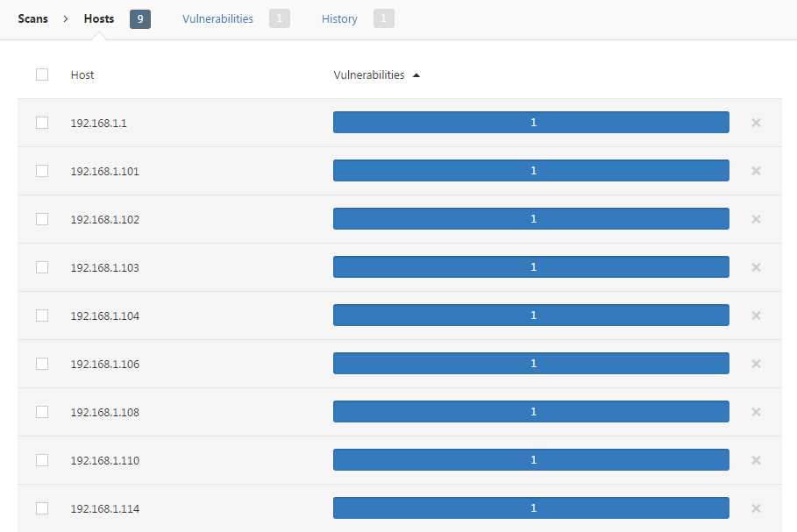The image size is (797, 532).
Task: Click the X icon for host 192.168.1.102
Action: coord(756,219)
